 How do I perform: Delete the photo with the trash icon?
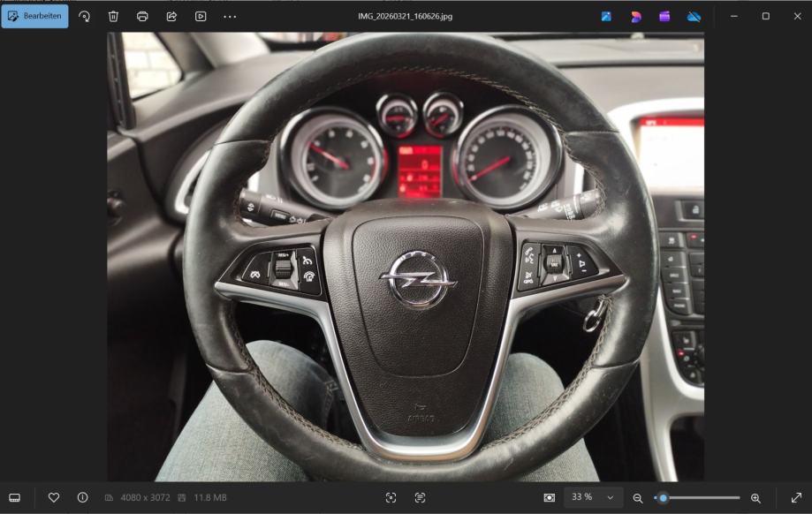(113, 17)
